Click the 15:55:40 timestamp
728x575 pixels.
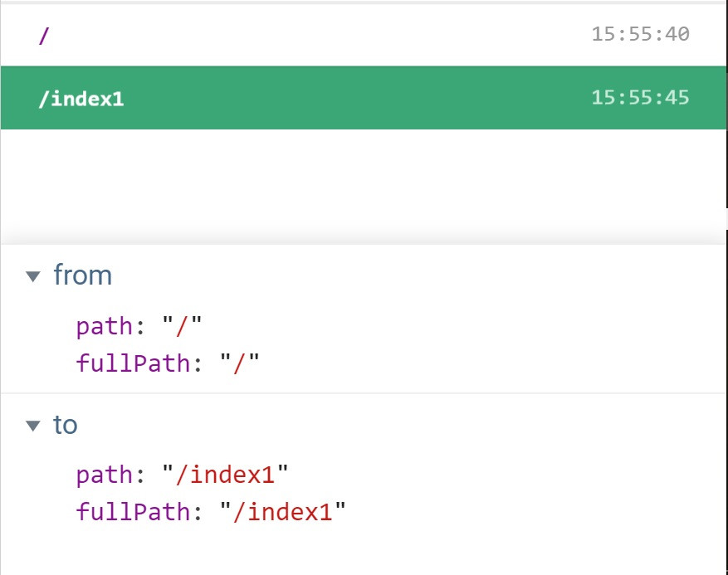[x=640, y=34]
